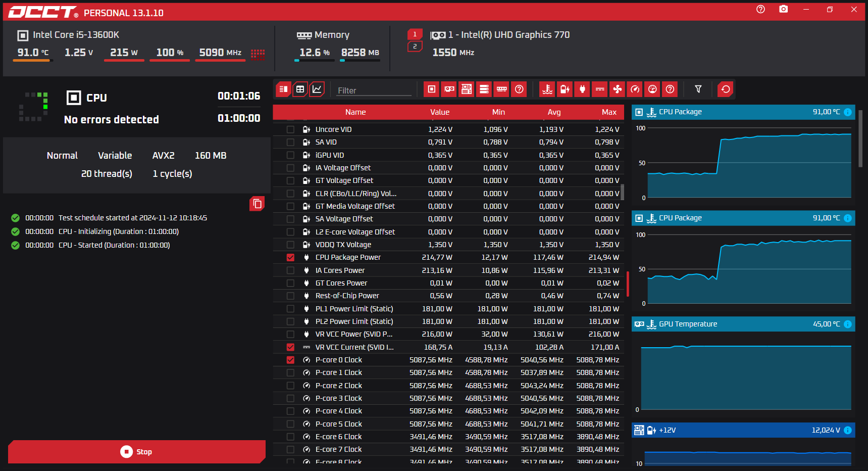Click the graph panel scrollbar

click(x=860, y=139)
